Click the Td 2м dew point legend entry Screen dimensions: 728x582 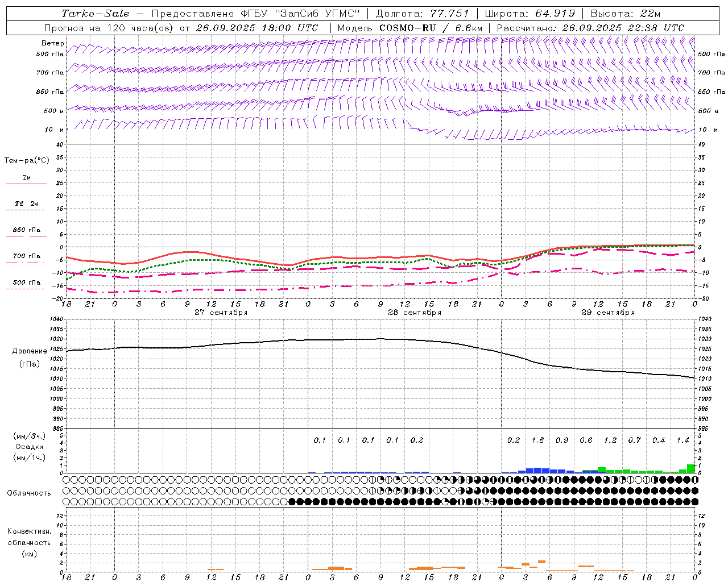point(26,203)
